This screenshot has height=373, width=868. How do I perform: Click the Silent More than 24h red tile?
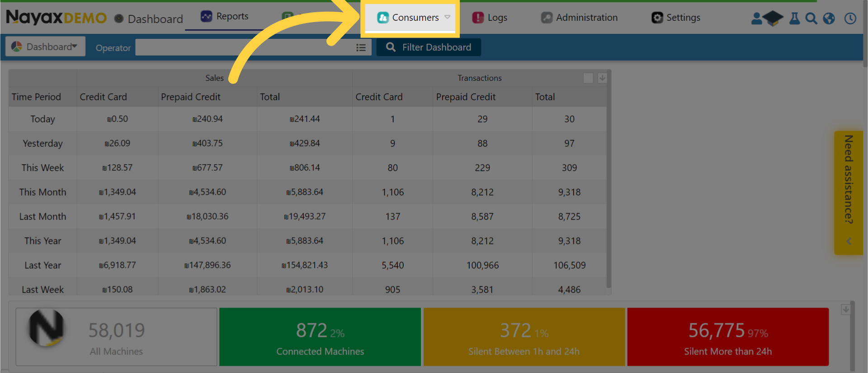coord(728,337)
